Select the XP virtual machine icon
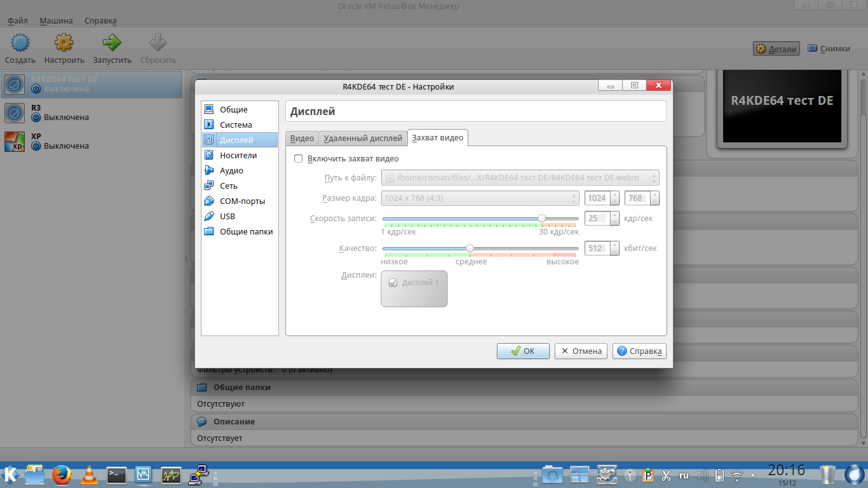The height and width of the screenshot is (488, 868). coord(14,142)
